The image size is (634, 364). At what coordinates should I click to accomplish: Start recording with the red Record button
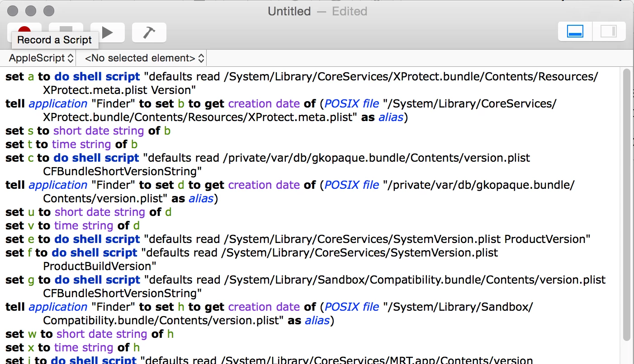[24, 33]
